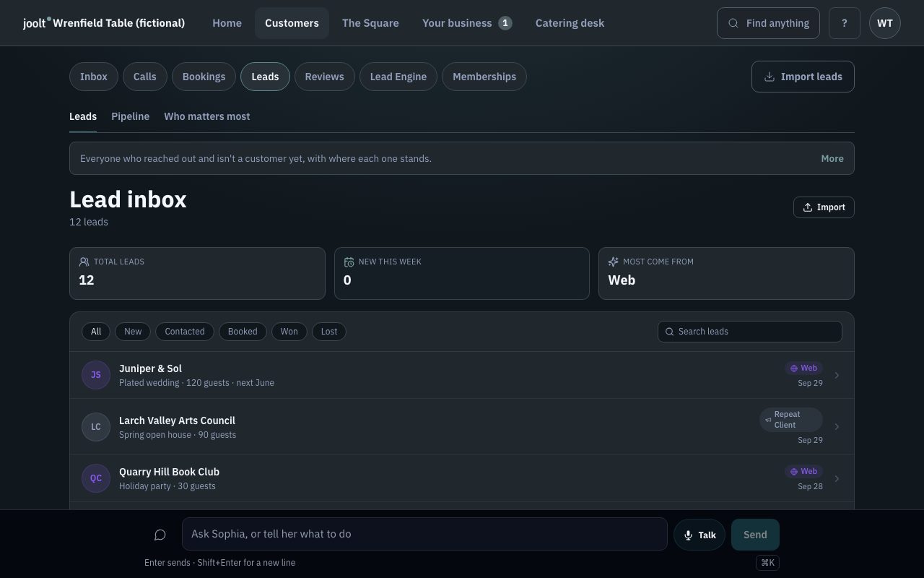
Task: Click the Web source tag on Juniper & Sol
Action: (803, 368)
